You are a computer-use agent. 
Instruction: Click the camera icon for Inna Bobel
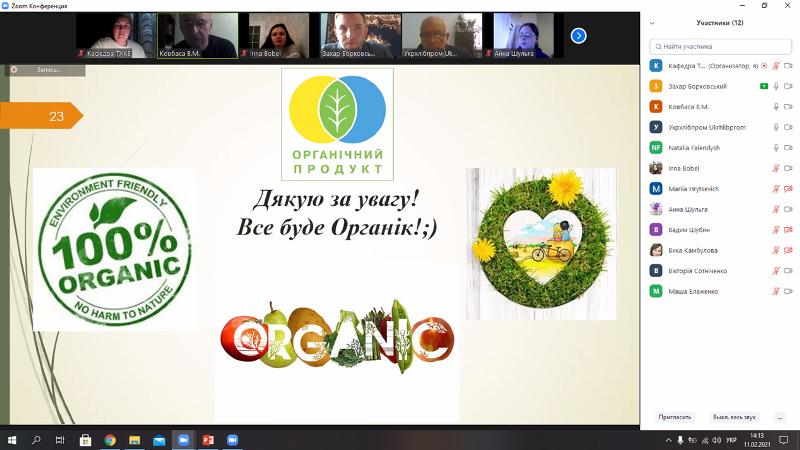point(788,168)
